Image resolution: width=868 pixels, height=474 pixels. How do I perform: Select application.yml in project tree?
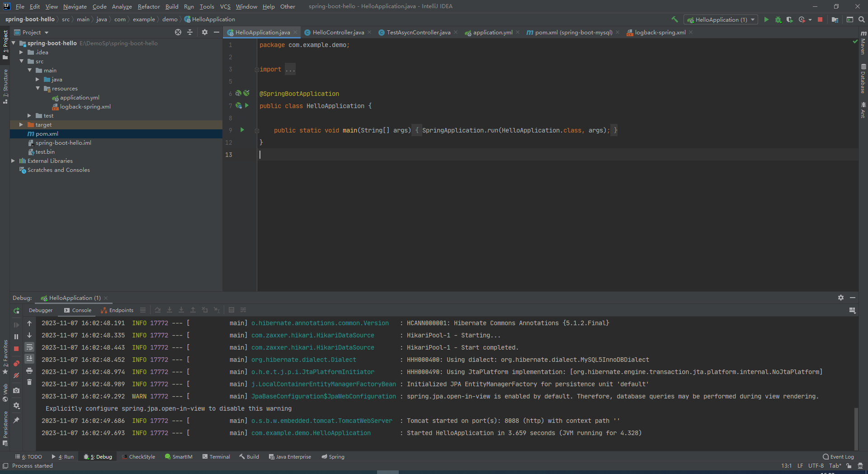[x=80, y=98]
